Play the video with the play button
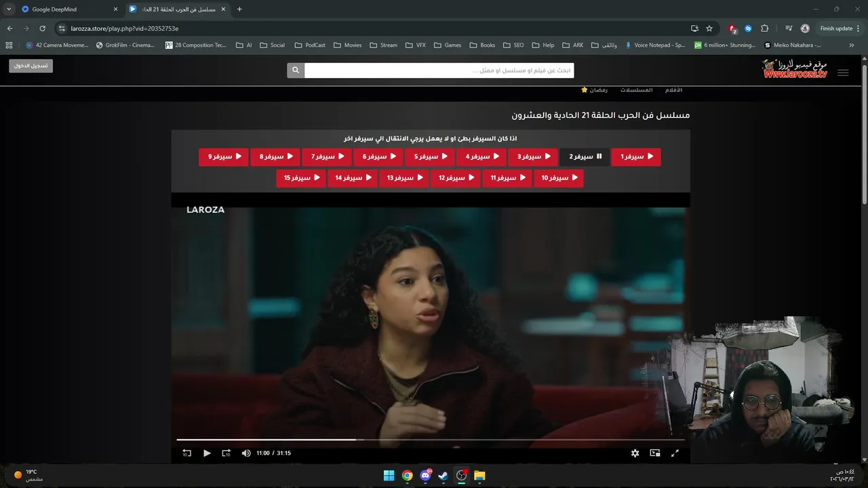The height and width of the screenshot is (488, 868). point(207,453)
